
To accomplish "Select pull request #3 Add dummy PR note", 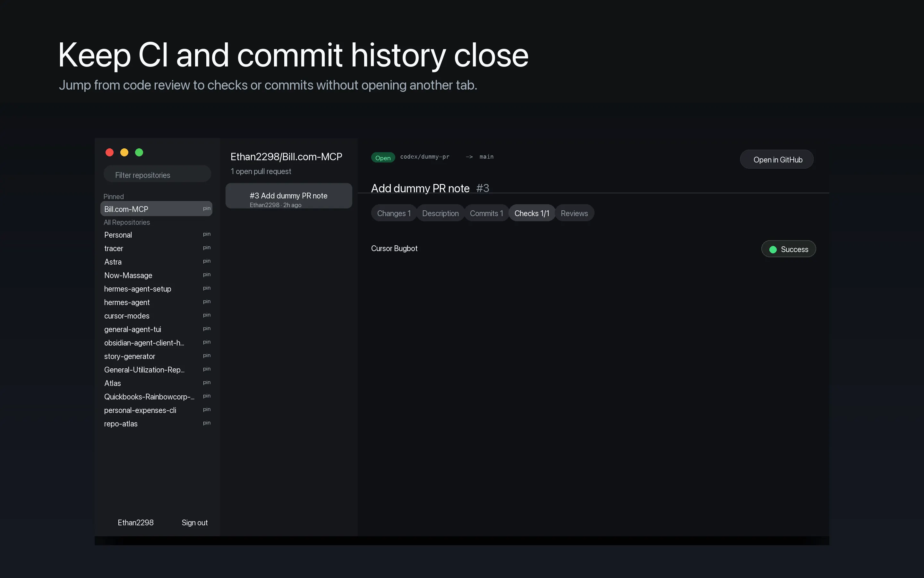I will click(x=289, y=196).
